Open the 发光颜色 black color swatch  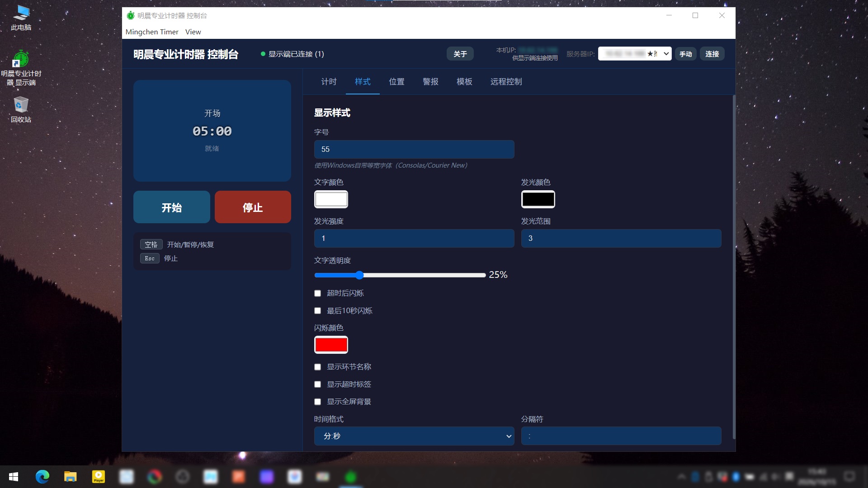point(538,199)
